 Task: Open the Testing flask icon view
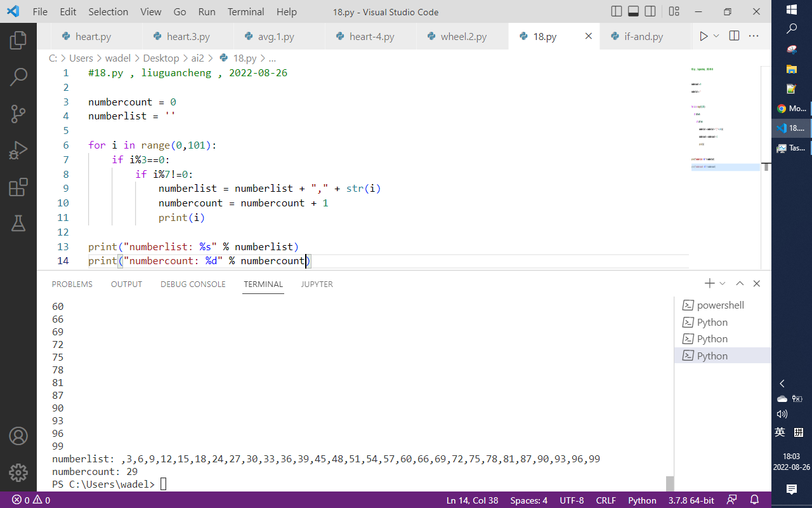click(x=18, y=223)
